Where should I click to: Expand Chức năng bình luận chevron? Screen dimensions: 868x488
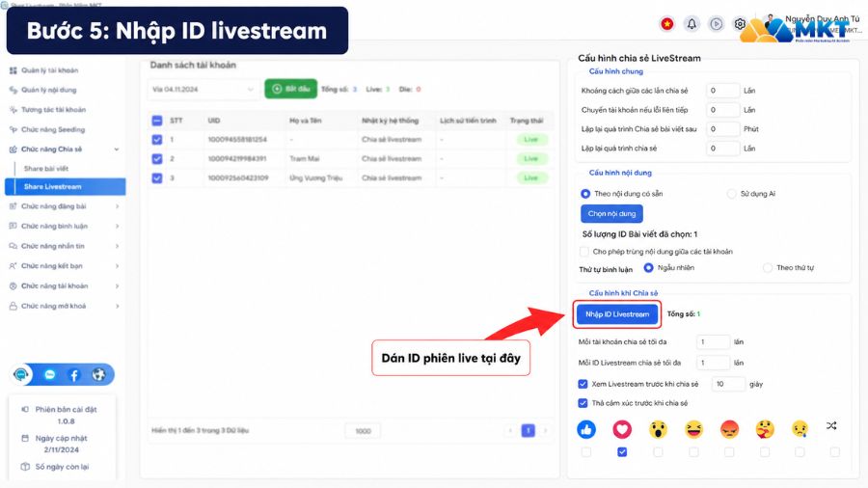[117, 227]
